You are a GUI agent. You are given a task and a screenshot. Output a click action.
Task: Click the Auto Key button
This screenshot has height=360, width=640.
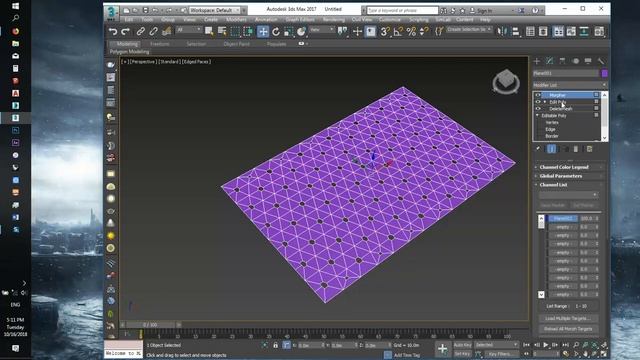pyautogui.click(x=462, y=345)
